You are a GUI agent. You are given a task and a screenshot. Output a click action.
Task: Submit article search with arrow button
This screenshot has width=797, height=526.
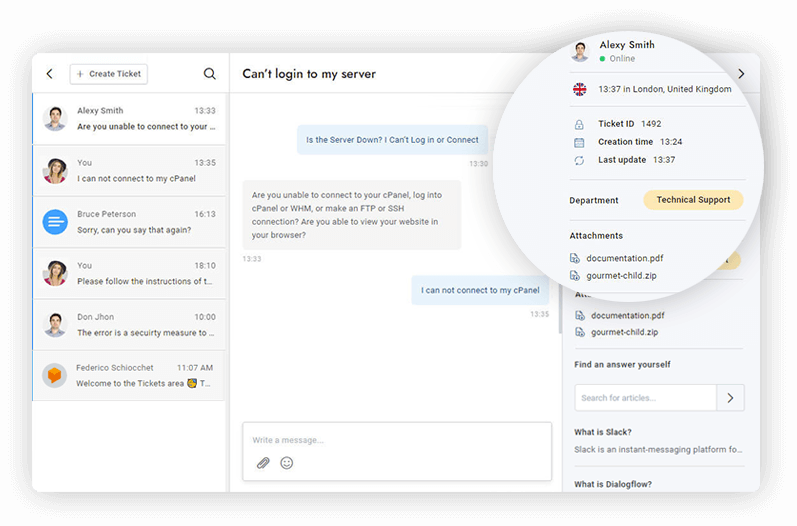click(730, 398)
